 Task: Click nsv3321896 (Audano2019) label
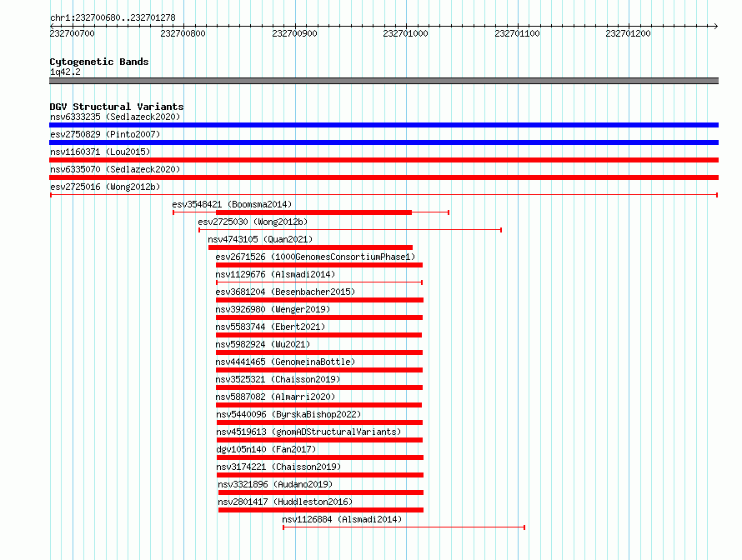click(x=275, y=484)
